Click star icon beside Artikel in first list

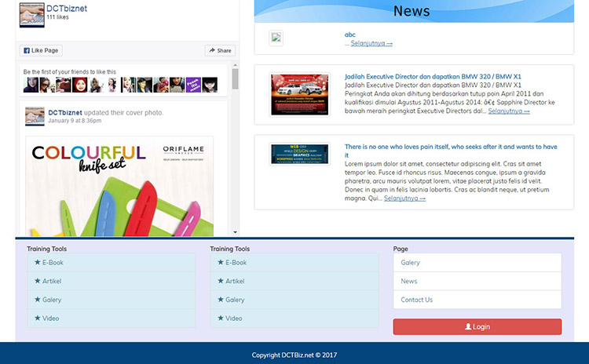[37, 281]
